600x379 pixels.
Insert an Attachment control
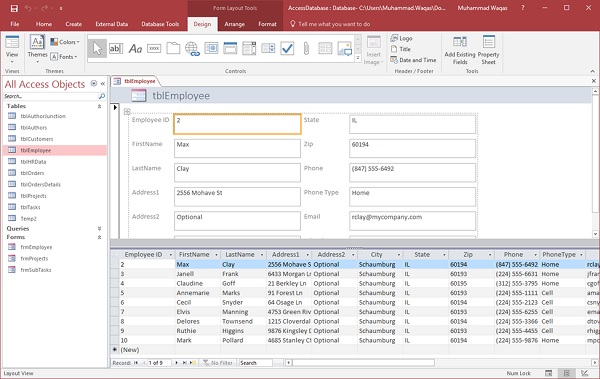tap(306, 49)
